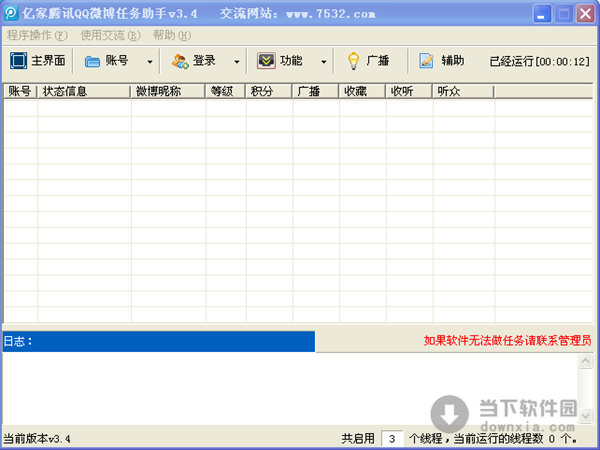Click the 账号 folder icon

(92, 61)
